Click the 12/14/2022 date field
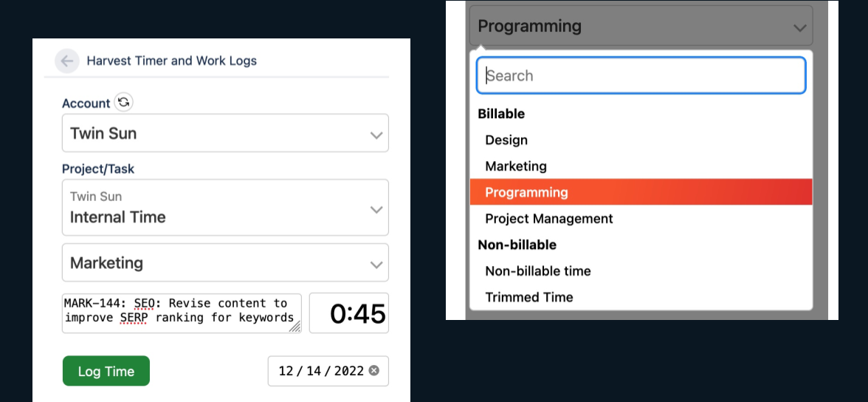 click(x=320, y=371)
